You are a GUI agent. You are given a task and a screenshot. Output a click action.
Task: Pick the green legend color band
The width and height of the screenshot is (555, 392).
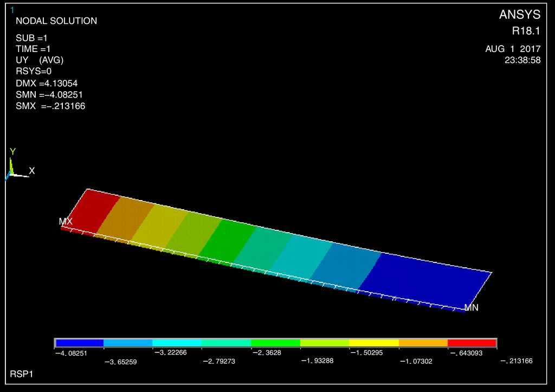tap(275, 343)
